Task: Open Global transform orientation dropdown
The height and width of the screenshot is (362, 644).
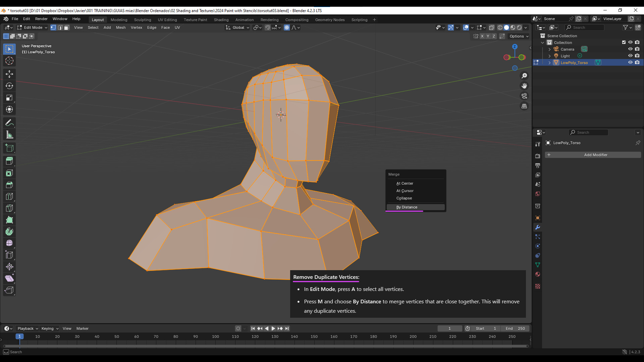Action: click(x=238, y=27)
